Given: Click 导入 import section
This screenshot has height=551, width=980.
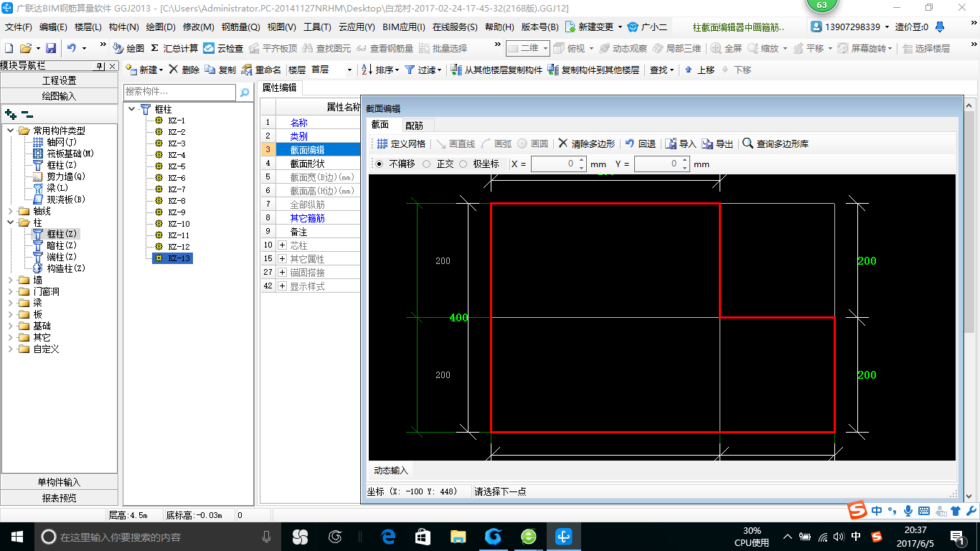Looking at the screenshot, I should 681,143.
